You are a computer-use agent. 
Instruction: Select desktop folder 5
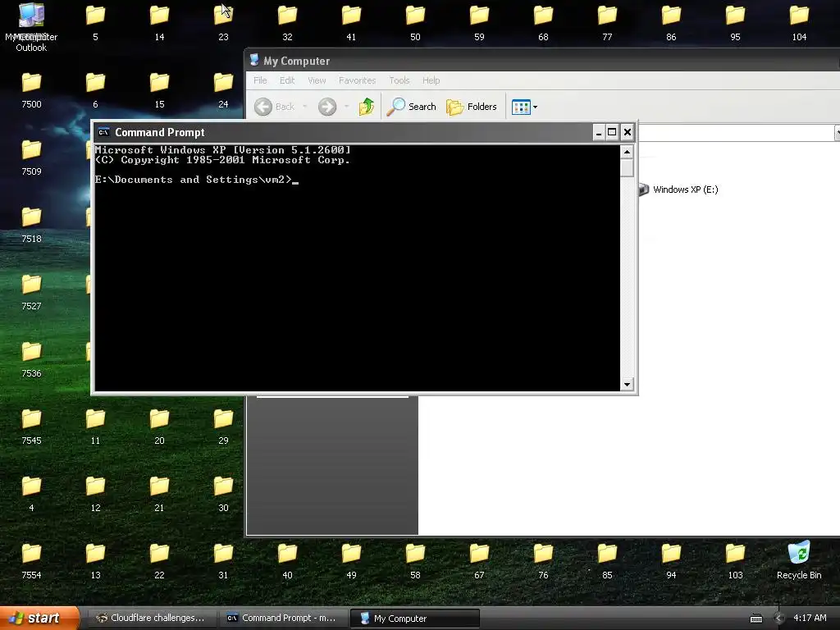coord(95,24)
